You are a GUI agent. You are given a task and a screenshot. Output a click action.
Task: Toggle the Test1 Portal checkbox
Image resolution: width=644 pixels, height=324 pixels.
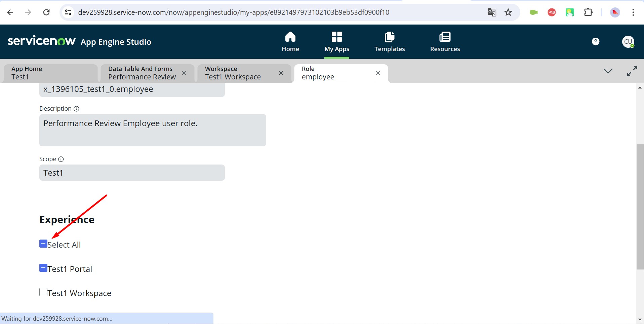43,268
